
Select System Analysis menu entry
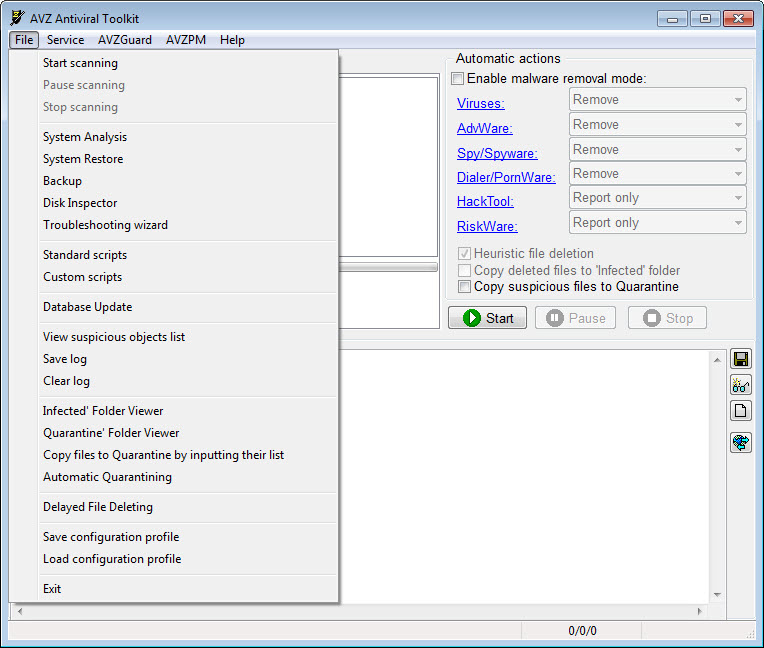(188, 137)
